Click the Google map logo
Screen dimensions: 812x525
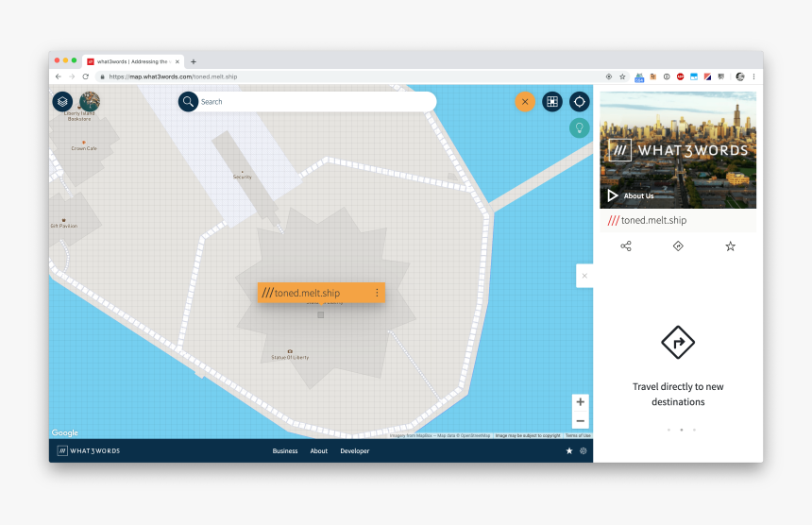[x=65, y=432]
